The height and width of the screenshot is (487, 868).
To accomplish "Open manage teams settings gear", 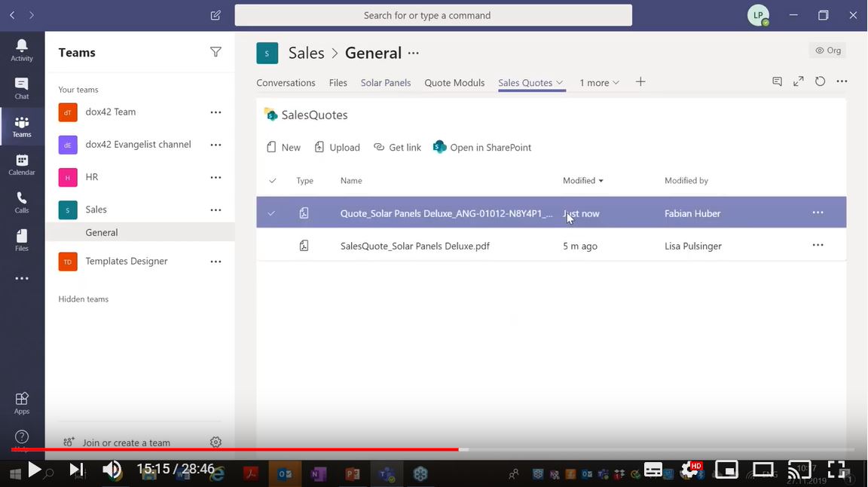I will [x=216, y=442].
